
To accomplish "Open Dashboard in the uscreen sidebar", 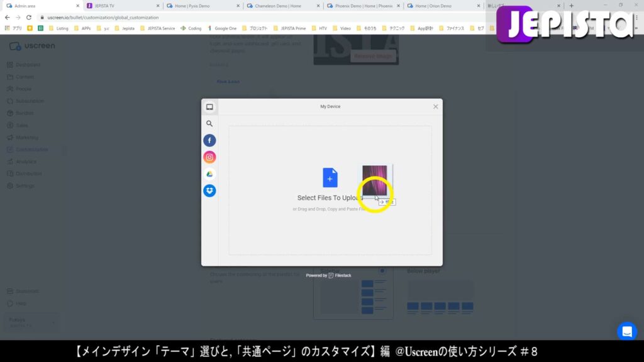I will [x=24, y=65].
